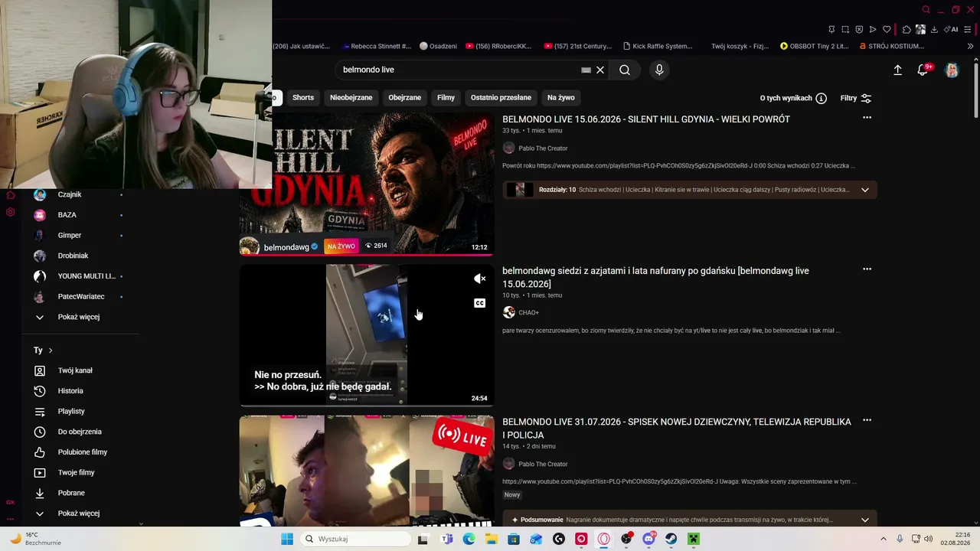The image size is (980, 551).
Task: Select the 'Nieobejrzane' filter chip
Action: pyautogui.click(x=351, y=98)
